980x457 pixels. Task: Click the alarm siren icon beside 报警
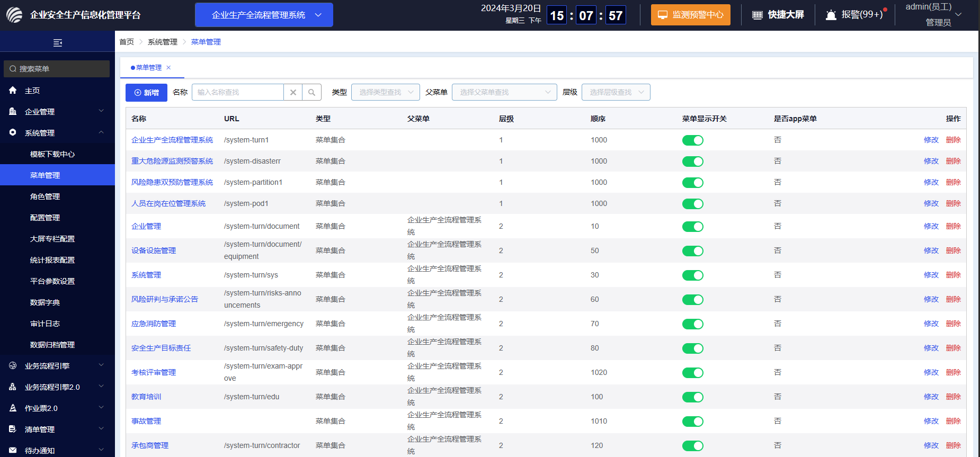pyautogui.click(x=831, y=15)
